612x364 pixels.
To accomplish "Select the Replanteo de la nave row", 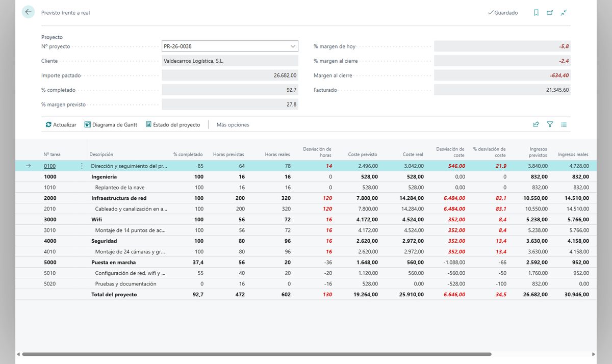I will tap(306, 188).
